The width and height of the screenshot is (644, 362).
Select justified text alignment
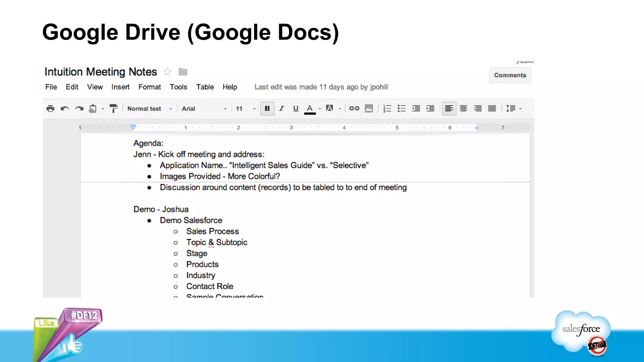coord(492,109)
